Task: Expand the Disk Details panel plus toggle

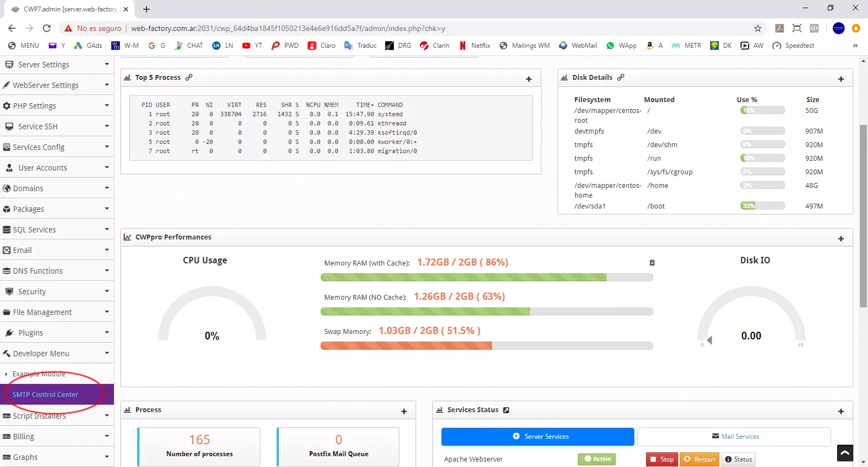Action: [841, 79]
